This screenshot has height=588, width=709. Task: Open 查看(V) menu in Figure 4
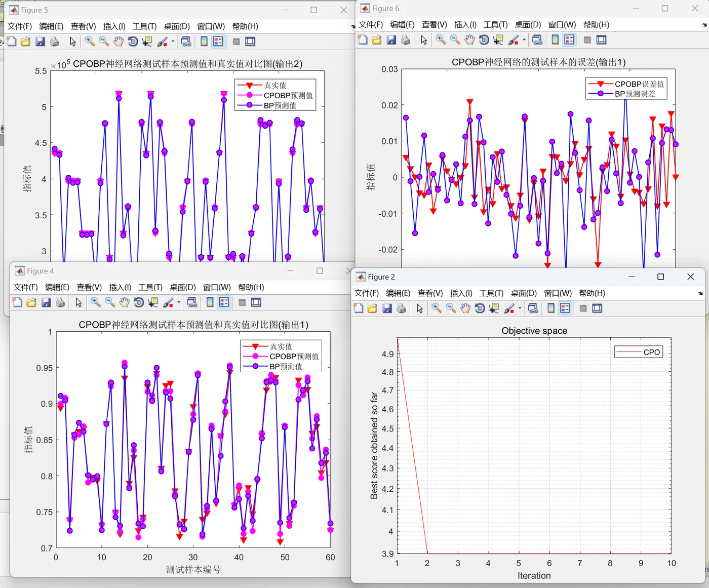(x=89, y=287)
